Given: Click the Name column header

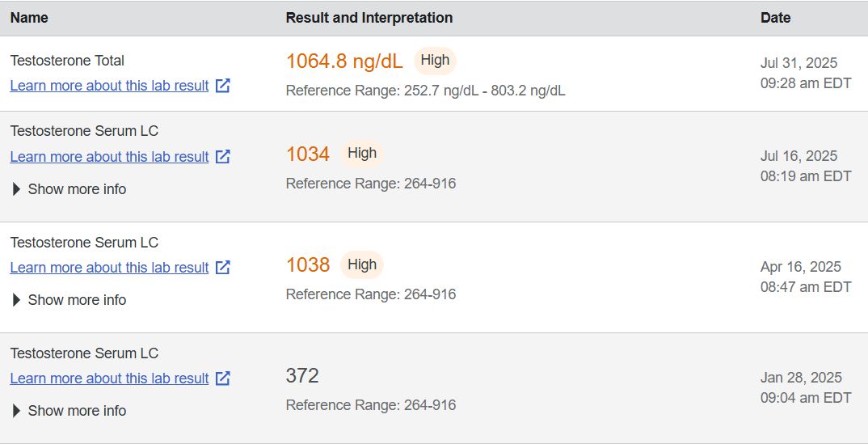Looking at the screenshot, I should [x=29, y=18].
